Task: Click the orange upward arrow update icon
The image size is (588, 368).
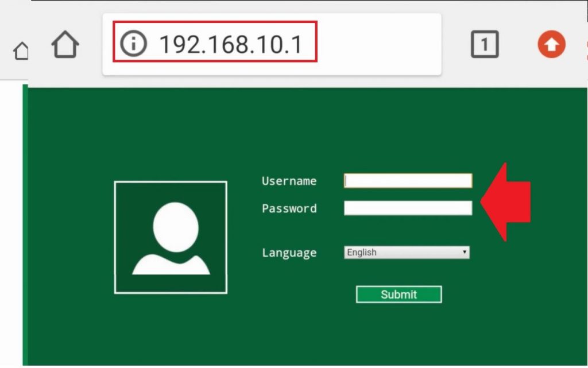Action: pos(551,44)
